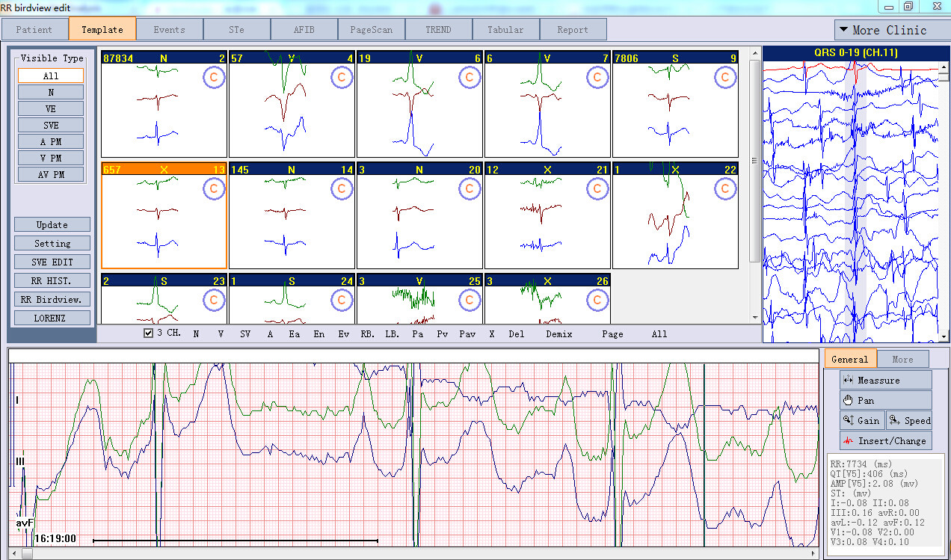The width and height of the screenshot is (951, 560).
Task: Click Demix in the label bar
Action: coord(559,334)
